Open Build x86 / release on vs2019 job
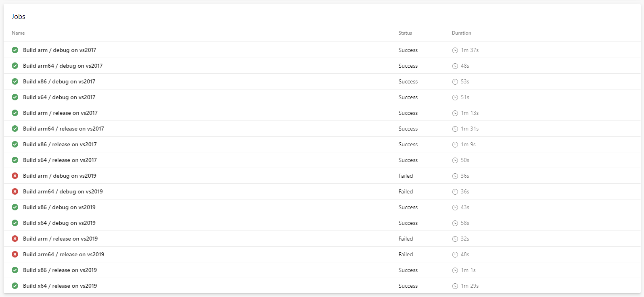 coord(322,270)
